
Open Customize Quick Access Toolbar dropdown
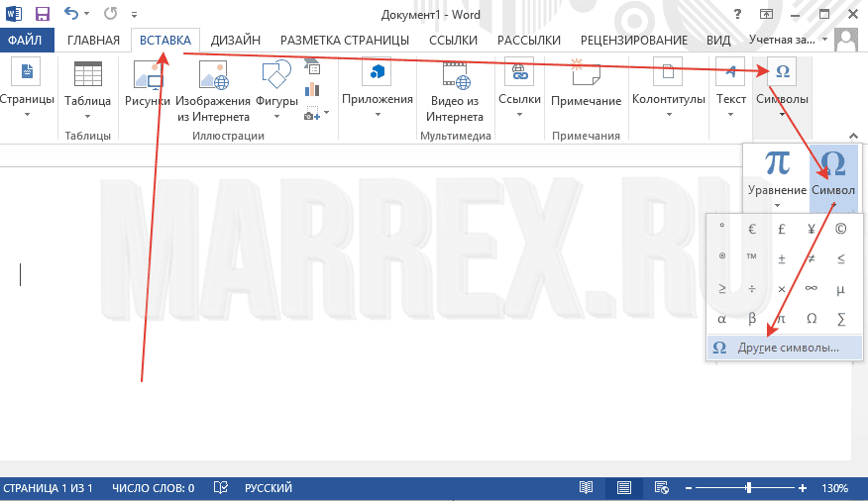(135, 14)
